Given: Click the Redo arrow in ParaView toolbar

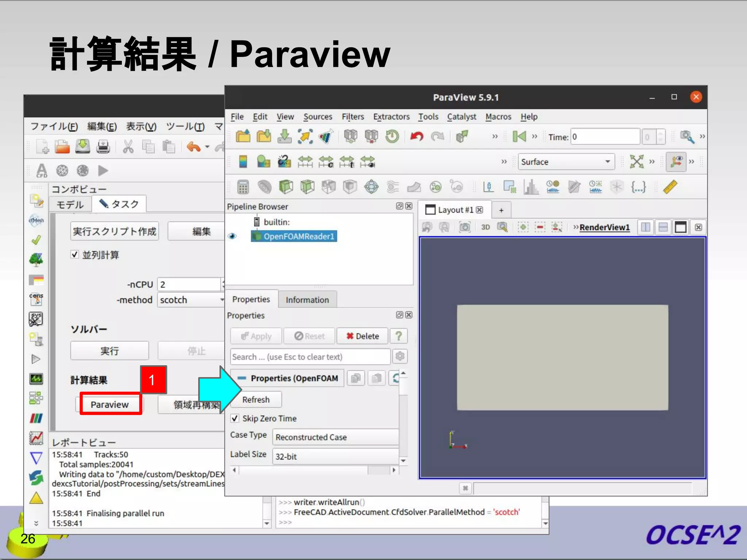Looking at the screenshot, I should [x=437, y=136].
